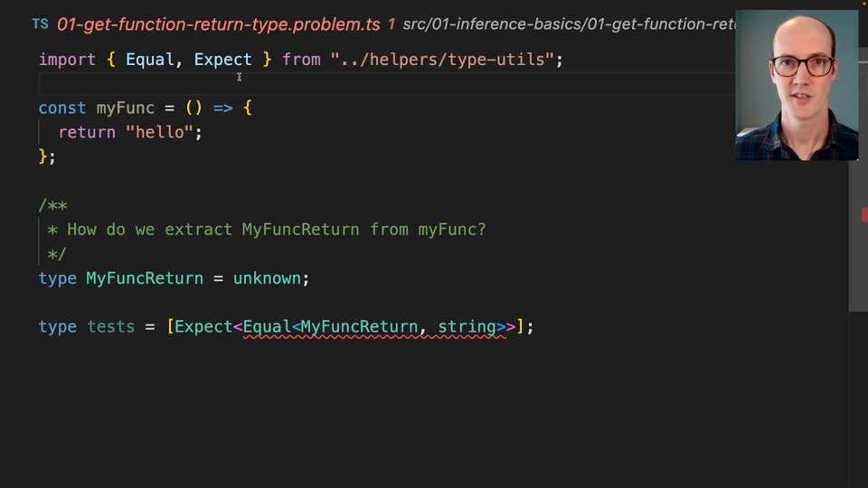Click the vertical scrollbar thumb on right
The height and width of the screenshot is (488, 868).
(858, 244)
